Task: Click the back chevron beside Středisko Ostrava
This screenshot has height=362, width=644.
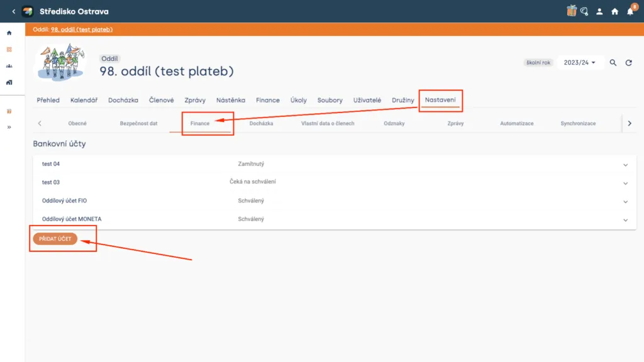Action: click(14, 11)
